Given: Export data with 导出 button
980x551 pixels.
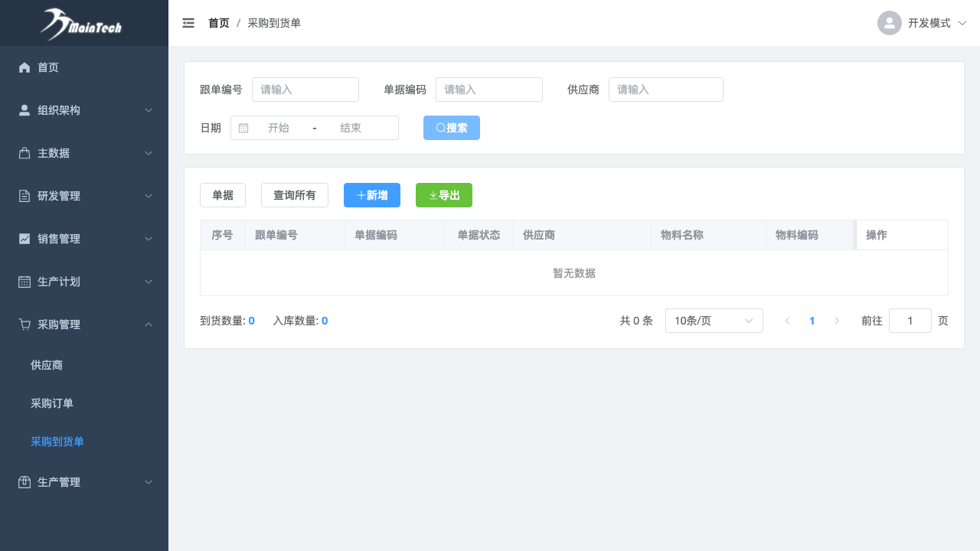Looking at the screenshot, I should [443, 195].
